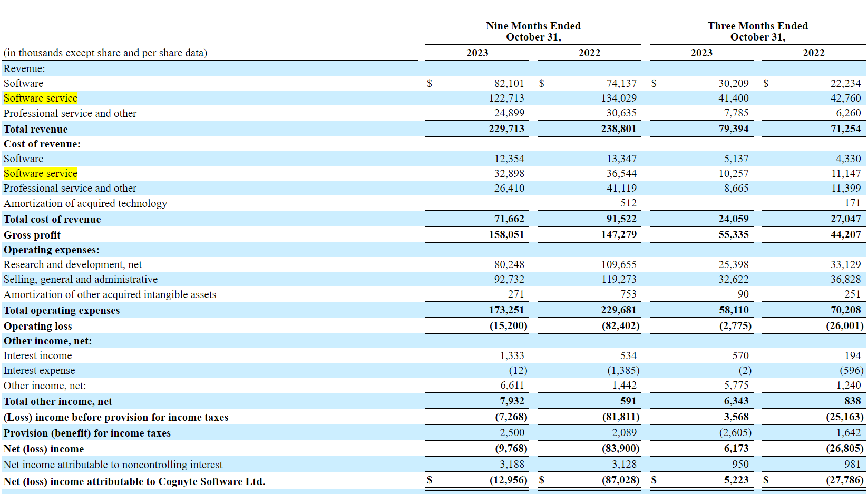
Task: Click the Gross profit value 158,051
Action: [x=508, y=235]
